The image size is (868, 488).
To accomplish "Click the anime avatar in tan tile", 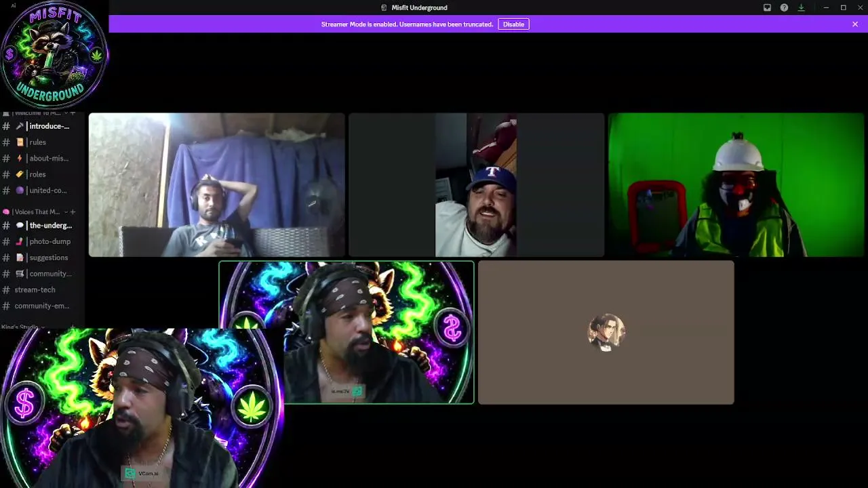I will [606, 332].
